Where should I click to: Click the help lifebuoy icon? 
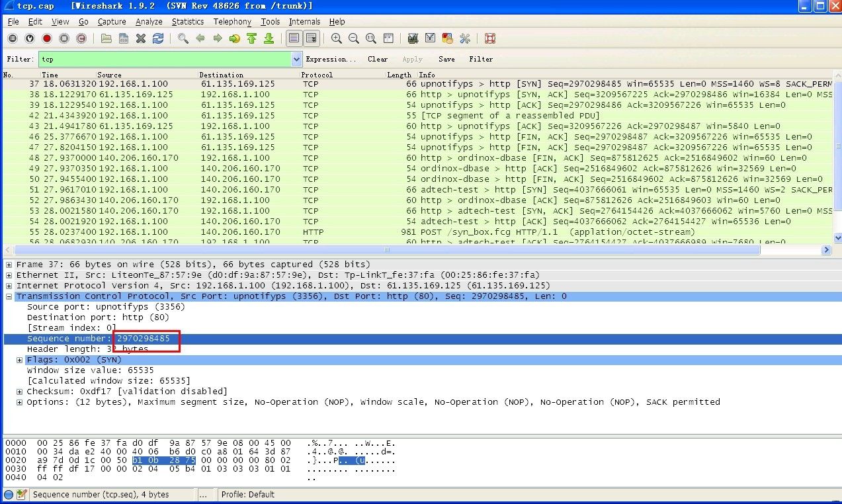coord(490,39)
